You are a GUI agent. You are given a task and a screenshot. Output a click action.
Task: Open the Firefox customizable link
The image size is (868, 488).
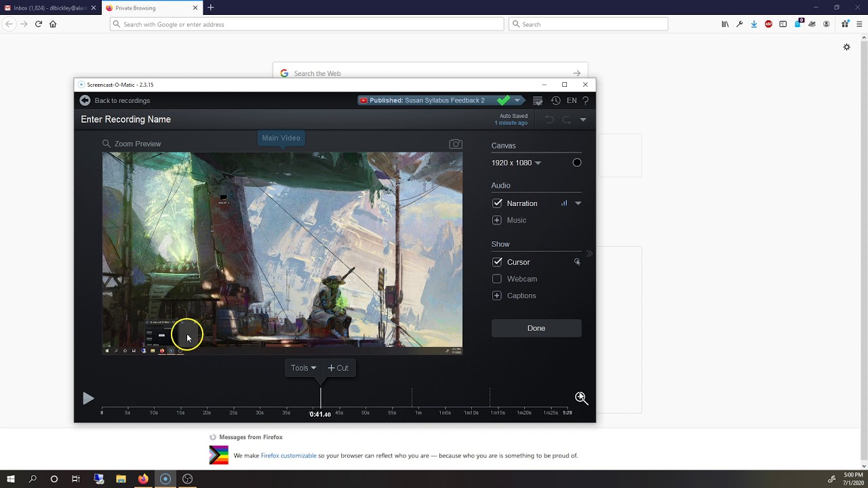[x=289, y=455]
